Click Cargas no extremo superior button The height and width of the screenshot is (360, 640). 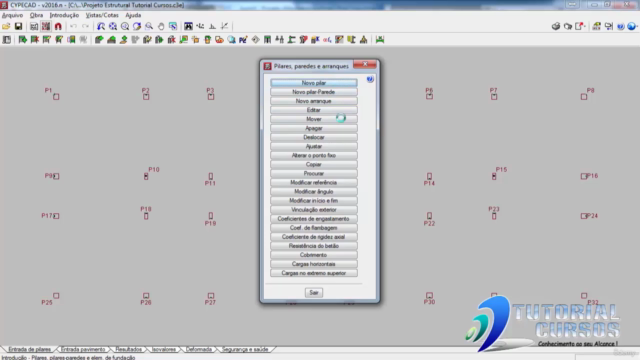[313, 273]
